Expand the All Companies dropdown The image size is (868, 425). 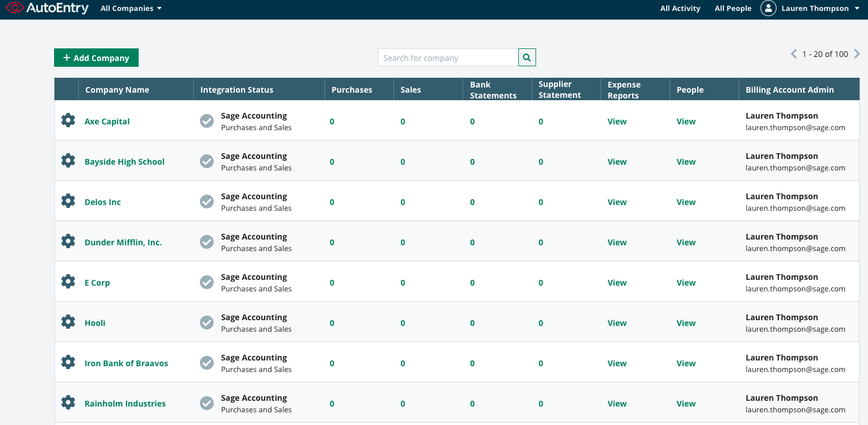click(131, 9)
